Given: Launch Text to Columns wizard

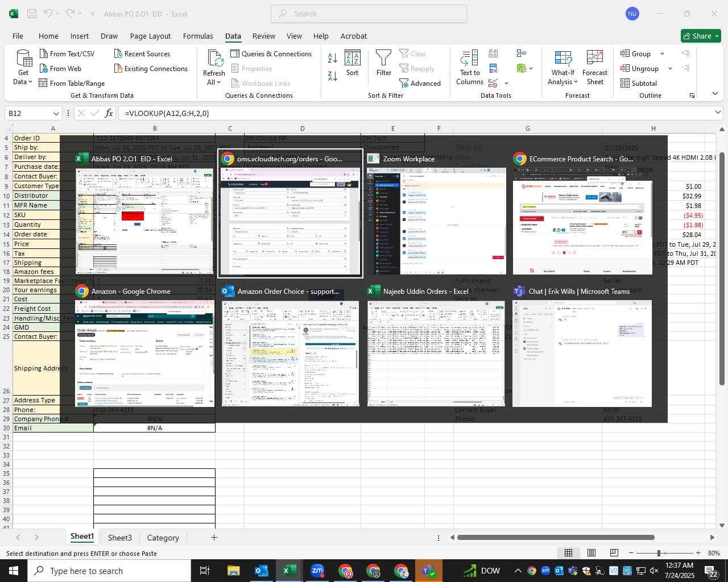Looking at the screenshot, I should [470, 68].
